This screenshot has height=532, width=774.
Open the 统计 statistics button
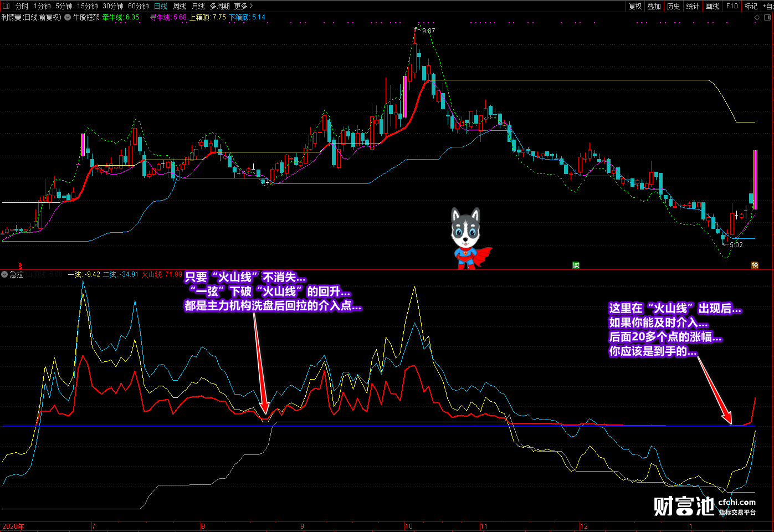(x=693, y=6)
